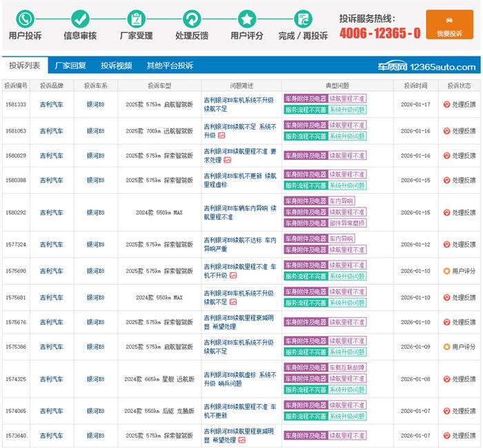Screen dimensions: 483x448
Task: Open complaint number 1581333
Action: pos(16,105)
